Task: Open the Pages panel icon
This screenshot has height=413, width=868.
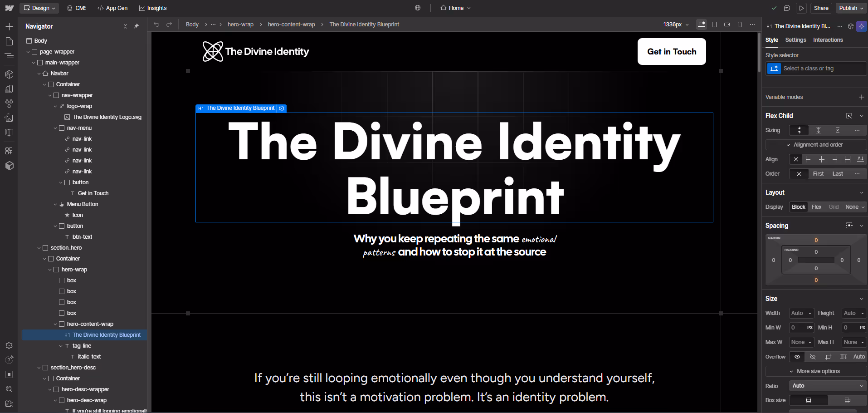Action: pos(9,41)
